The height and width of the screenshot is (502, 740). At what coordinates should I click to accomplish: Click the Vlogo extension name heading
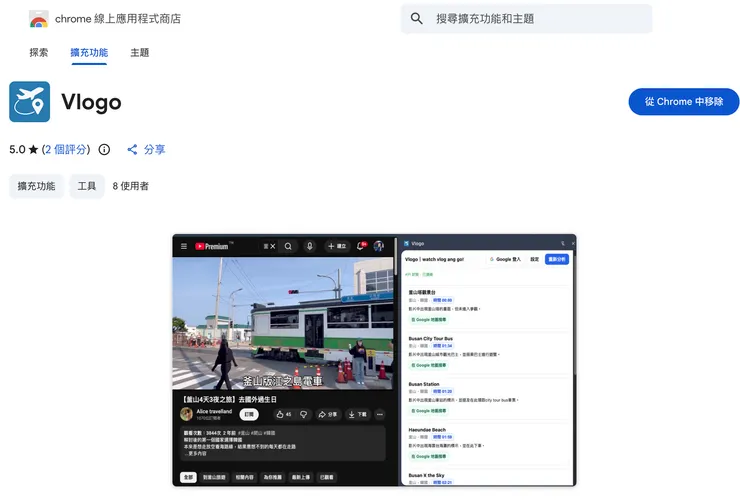[x=92, y=102]
